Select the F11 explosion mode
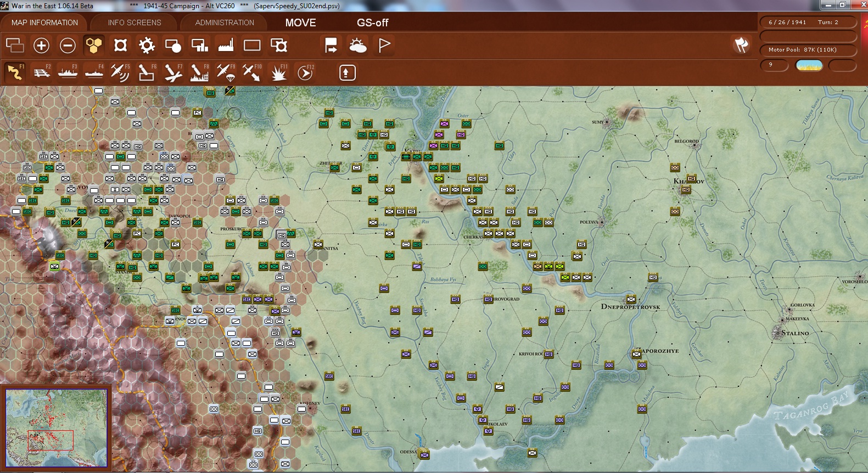 click(x=278, y=72)
